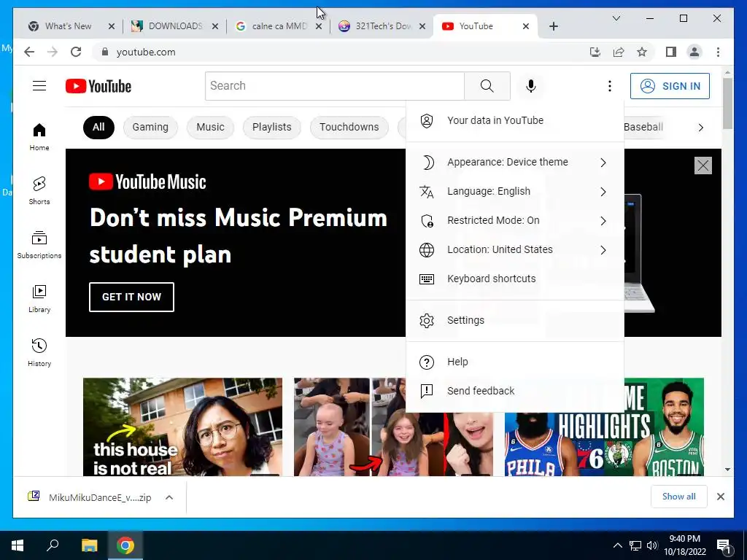Open Chrome profile avatar

tap(694, 52)
